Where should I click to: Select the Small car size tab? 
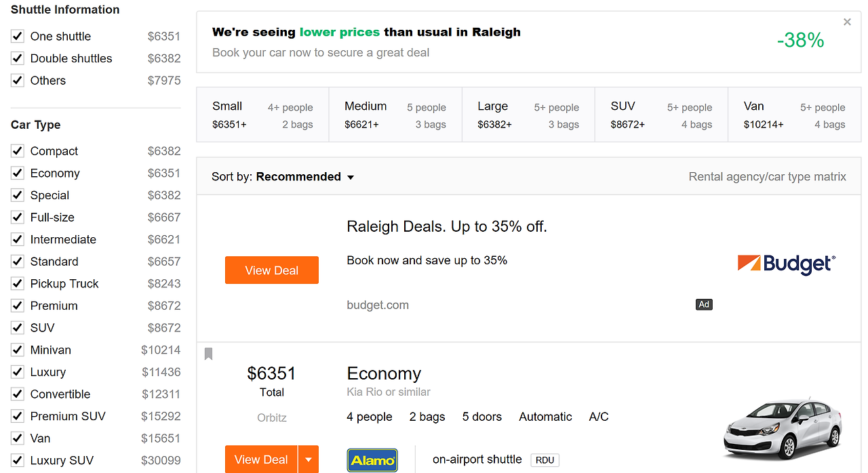point(262,115)
